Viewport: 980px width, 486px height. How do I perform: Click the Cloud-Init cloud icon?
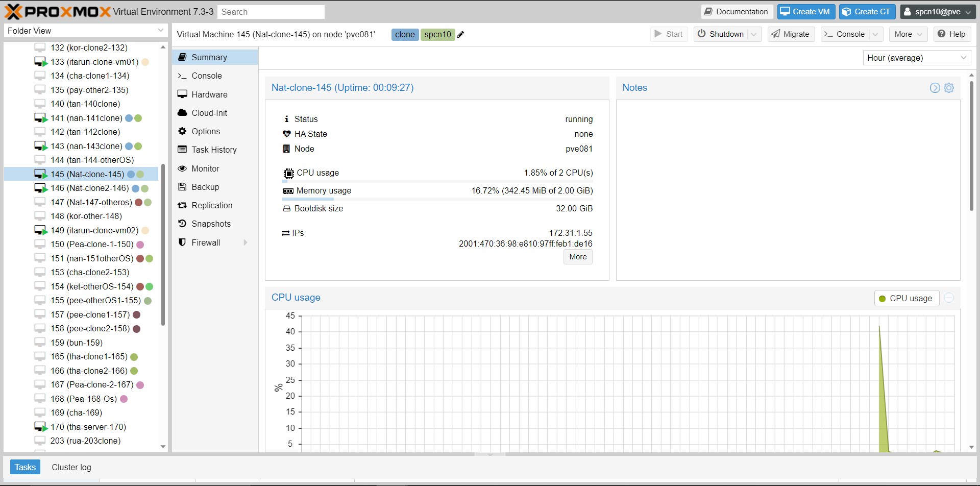click(183, 113)
